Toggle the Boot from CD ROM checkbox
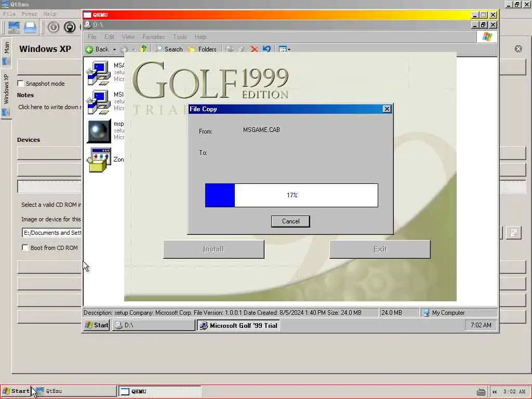532x399 pixels. (25, 248)
